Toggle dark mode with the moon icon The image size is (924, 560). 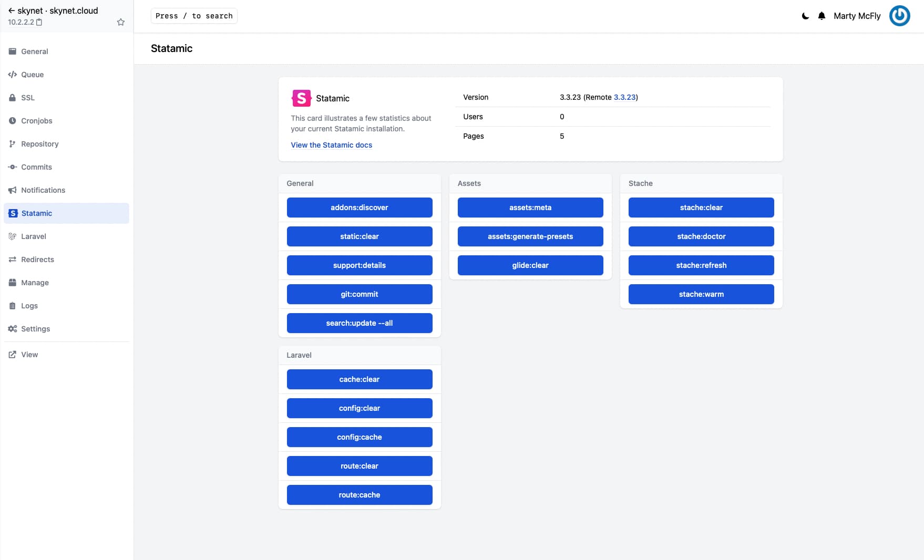click(x=805, y=16)
